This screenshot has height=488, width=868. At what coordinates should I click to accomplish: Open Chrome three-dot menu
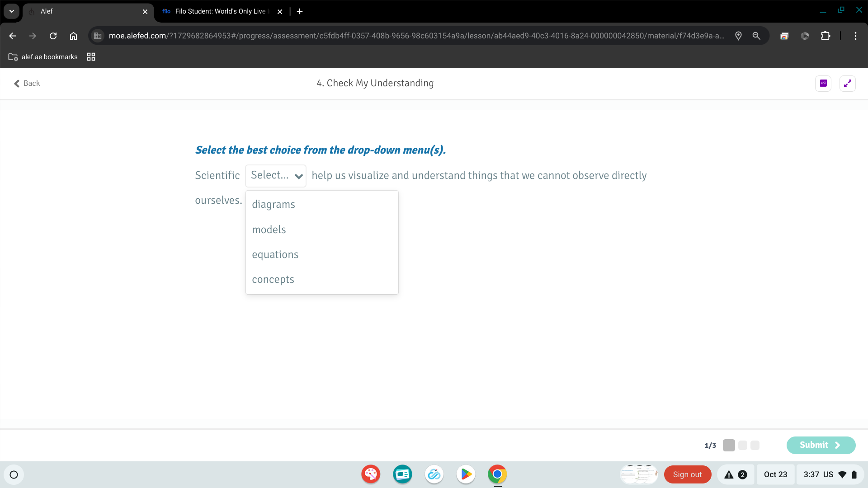[x=855, y=36]
